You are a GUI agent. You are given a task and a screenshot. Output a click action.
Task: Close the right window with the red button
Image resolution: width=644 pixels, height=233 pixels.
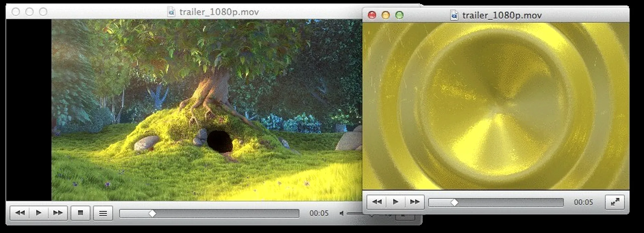372,15
